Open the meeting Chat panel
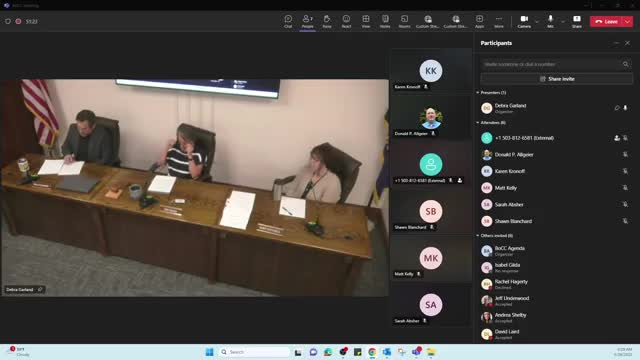The height and width of the screenshot is (360, 640). 288,21
